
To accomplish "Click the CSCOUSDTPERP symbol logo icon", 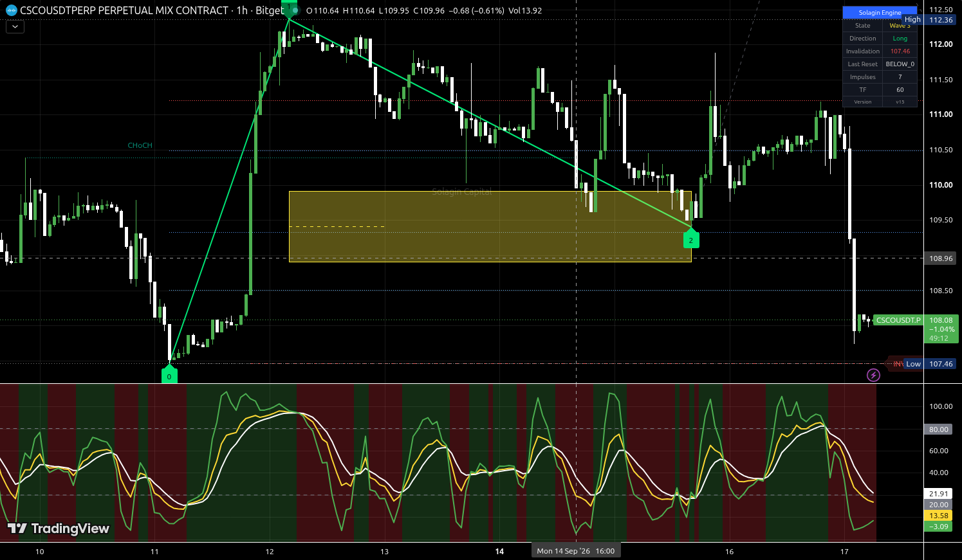I will pos(11,10).
